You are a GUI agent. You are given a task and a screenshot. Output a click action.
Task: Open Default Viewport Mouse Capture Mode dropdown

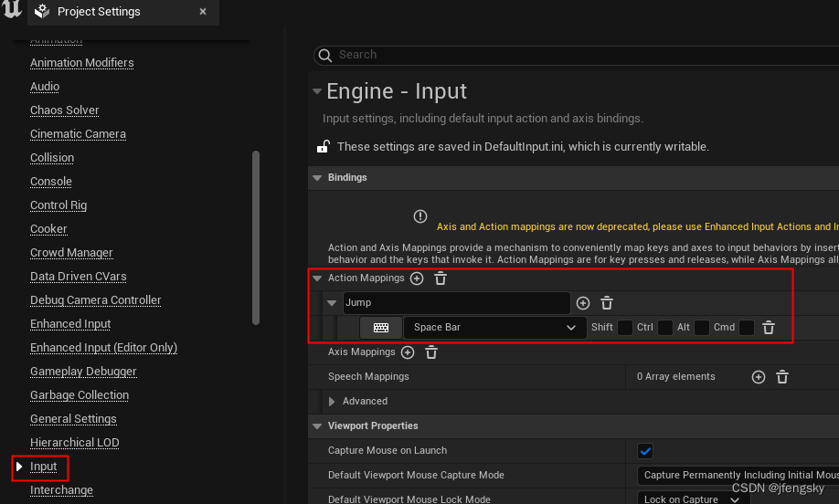click(738, 475)
